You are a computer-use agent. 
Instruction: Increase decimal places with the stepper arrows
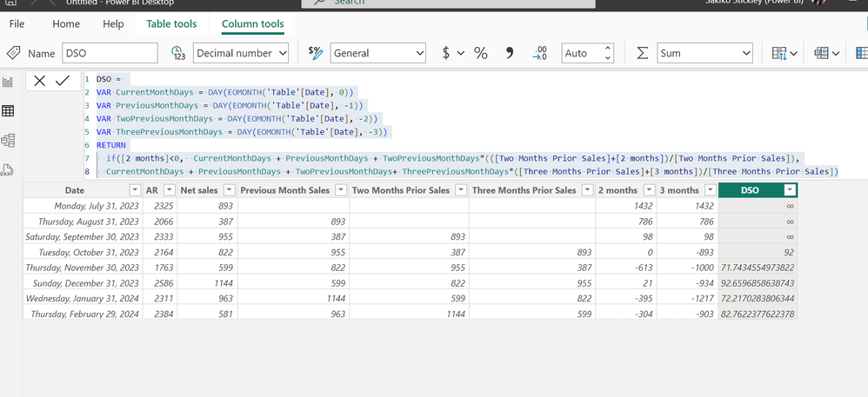pos(608,49)
